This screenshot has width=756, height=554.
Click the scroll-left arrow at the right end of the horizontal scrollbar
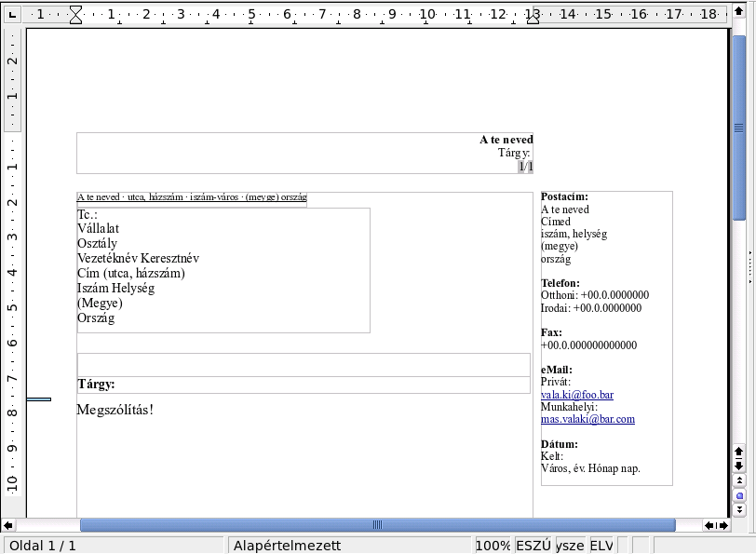pyautogui.click(x=709, y=525)
